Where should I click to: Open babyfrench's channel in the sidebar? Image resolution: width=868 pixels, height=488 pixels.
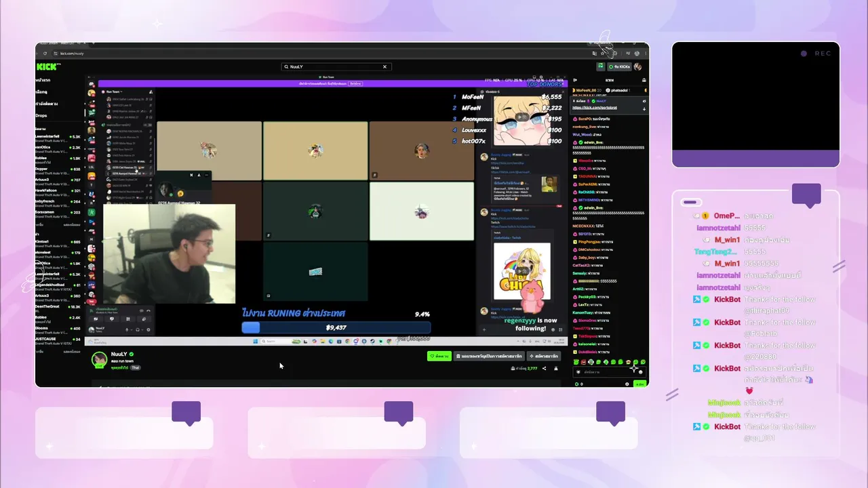58,203
